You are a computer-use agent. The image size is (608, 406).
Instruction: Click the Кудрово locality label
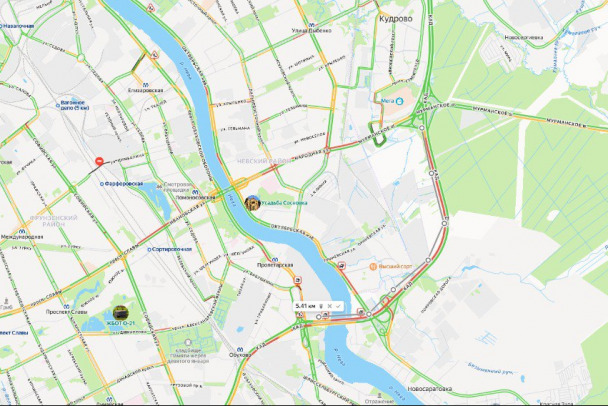click(396, 19)
